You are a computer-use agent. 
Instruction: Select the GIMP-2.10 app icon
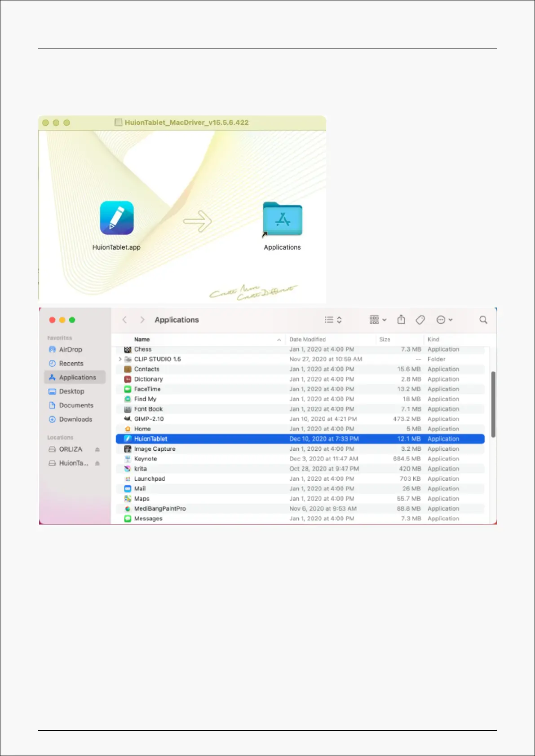128,419
